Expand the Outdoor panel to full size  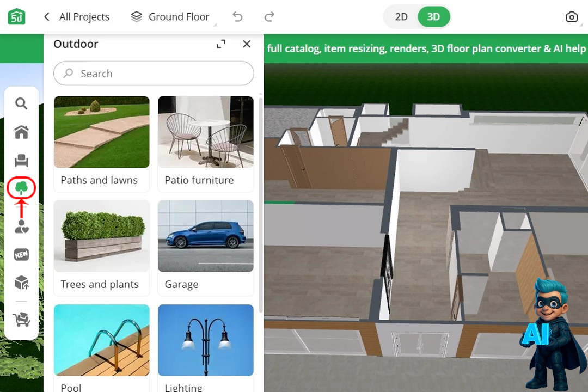pyautogui.click(x=221, y=44)
